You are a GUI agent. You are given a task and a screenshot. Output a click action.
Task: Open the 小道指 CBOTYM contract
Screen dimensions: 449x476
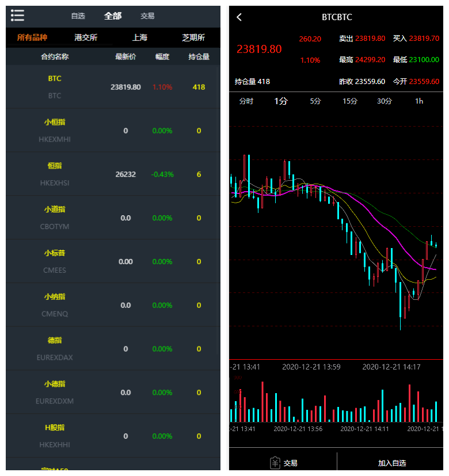pos(113,218)
